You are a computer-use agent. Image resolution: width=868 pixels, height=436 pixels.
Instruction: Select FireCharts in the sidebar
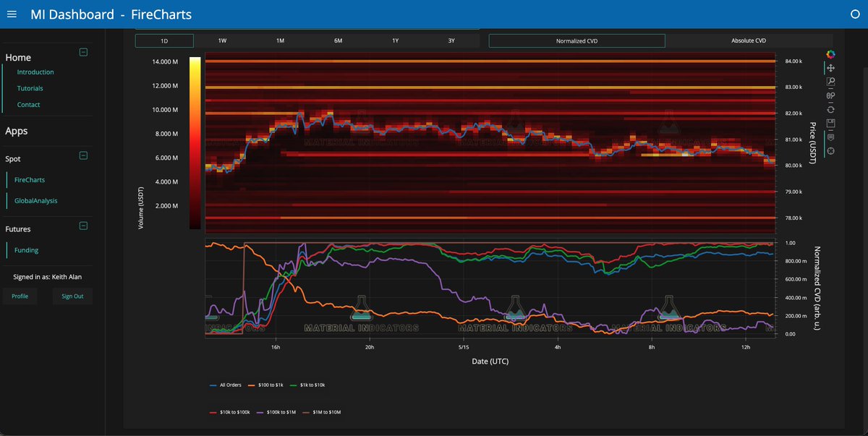(x=30, y=179)
